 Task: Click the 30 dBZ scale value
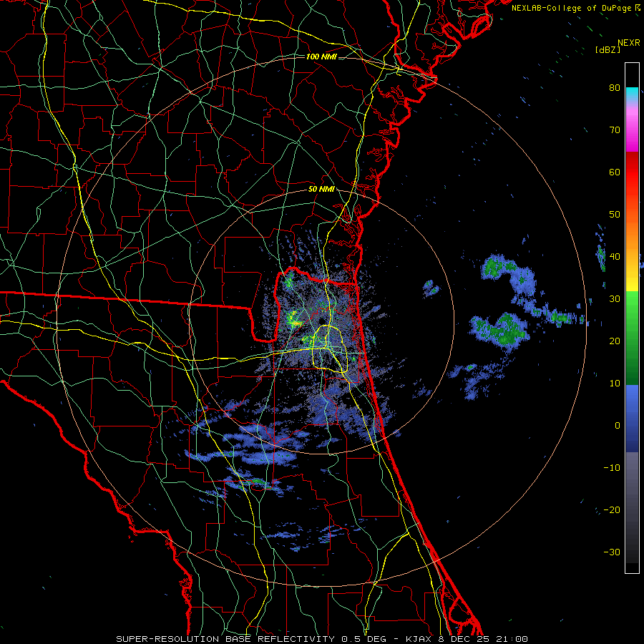(615, 299)
